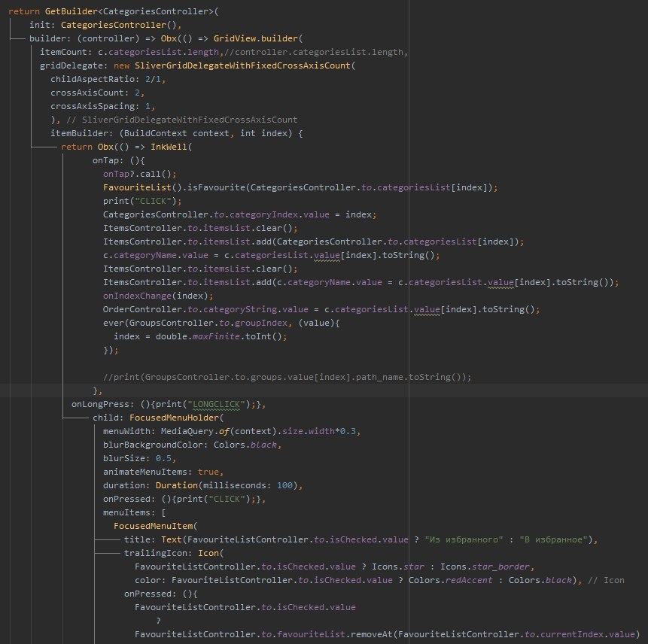Click the 'categoryIndex' property
The height and width of the screenshot is (644, 648).
click(x=263, y=215)
